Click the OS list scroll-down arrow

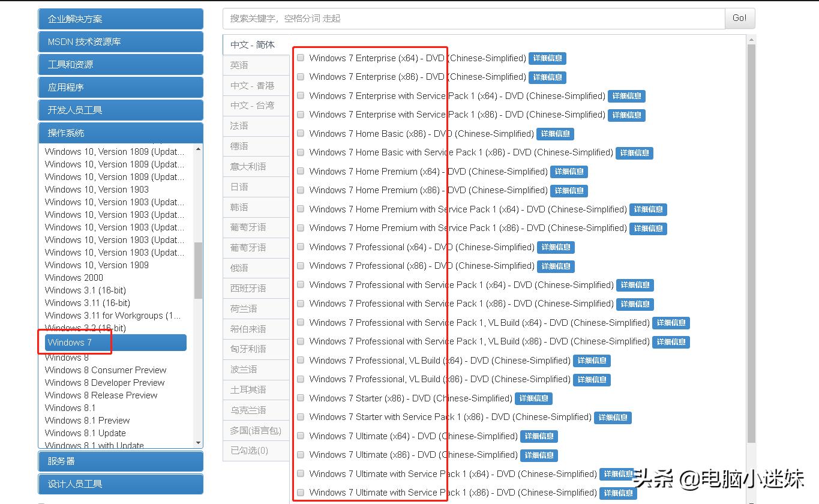click(199, 443)
